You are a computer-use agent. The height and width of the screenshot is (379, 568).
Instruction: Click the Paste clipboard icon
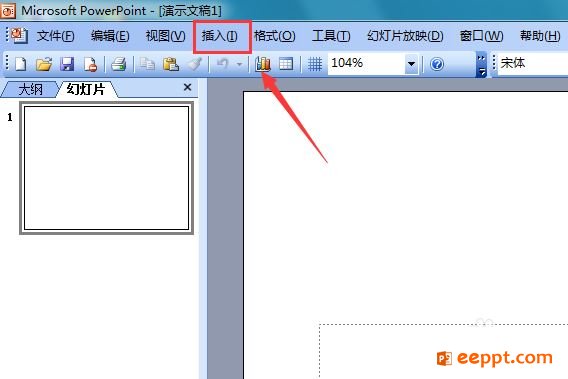[171, 64]
